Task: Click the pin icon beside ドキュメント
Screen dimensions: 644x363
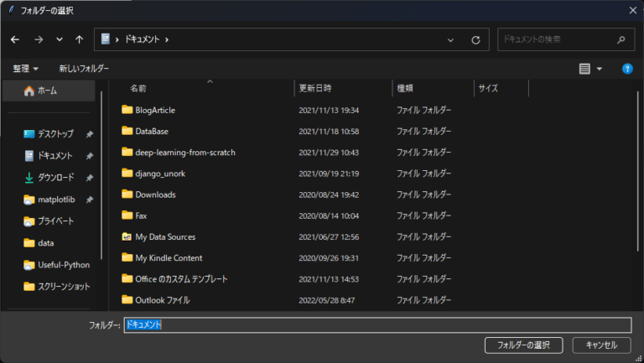Action: pos(89,156)
